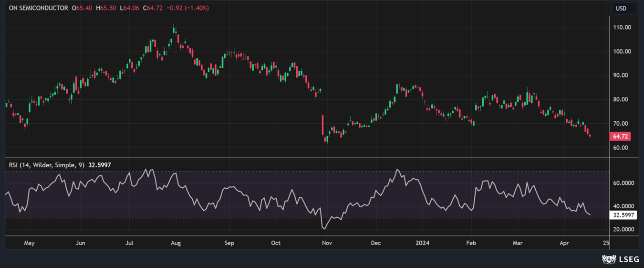This screenshot has width=644, height=268.
Task: Click the ON SEMICONDUCTOR symbol title
Action: click(x=39, y=8)
